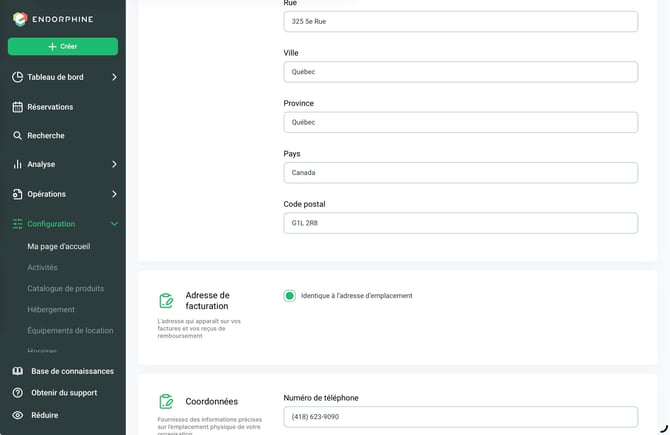Click the Province input field
Image resolution: width=670 pixels, height=435 pixels.
[461, 122]
